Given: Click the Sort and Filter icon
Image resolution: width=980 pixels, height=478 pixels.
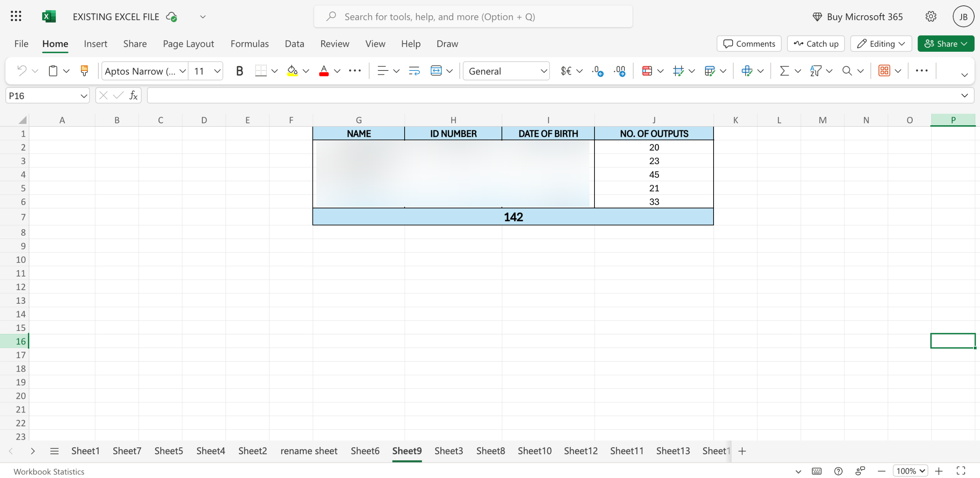Looking at the screenshot, I should click(x=815, y=71).
